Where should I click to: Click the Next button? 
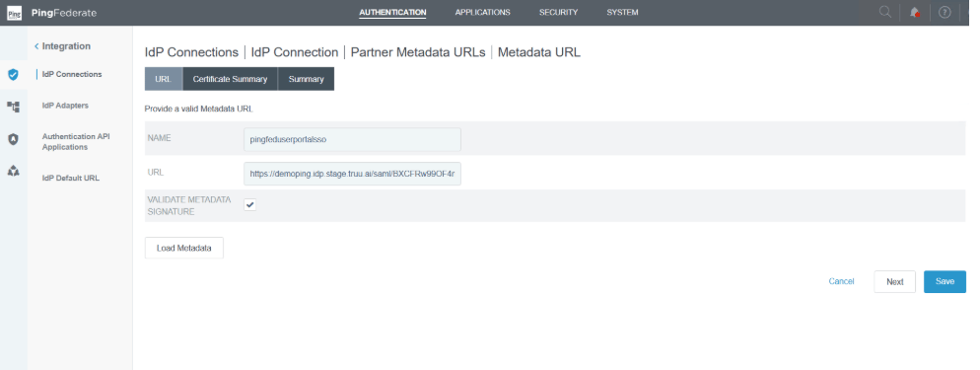click(x=894, y=282)
